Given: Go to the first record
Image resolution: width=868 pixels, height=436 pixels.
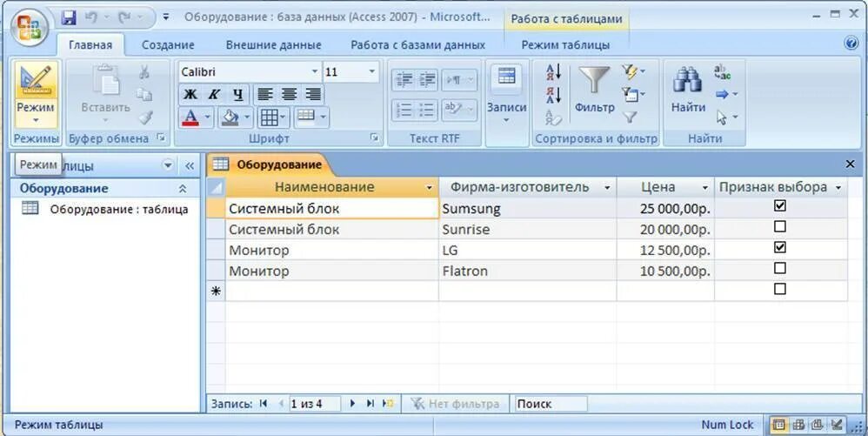Looking at the screenshot, I should click(x=264, y=404).
